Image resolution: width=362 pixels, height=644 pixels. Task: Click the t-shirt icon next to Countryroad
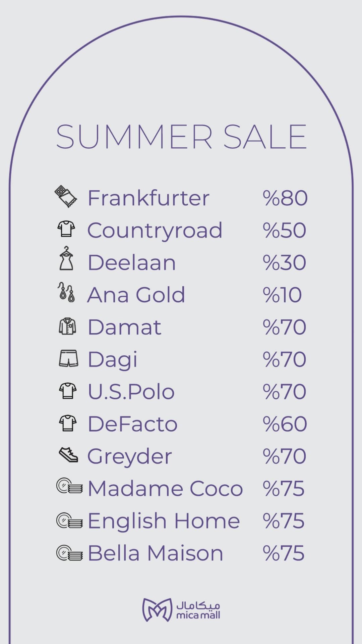[66, 229]
